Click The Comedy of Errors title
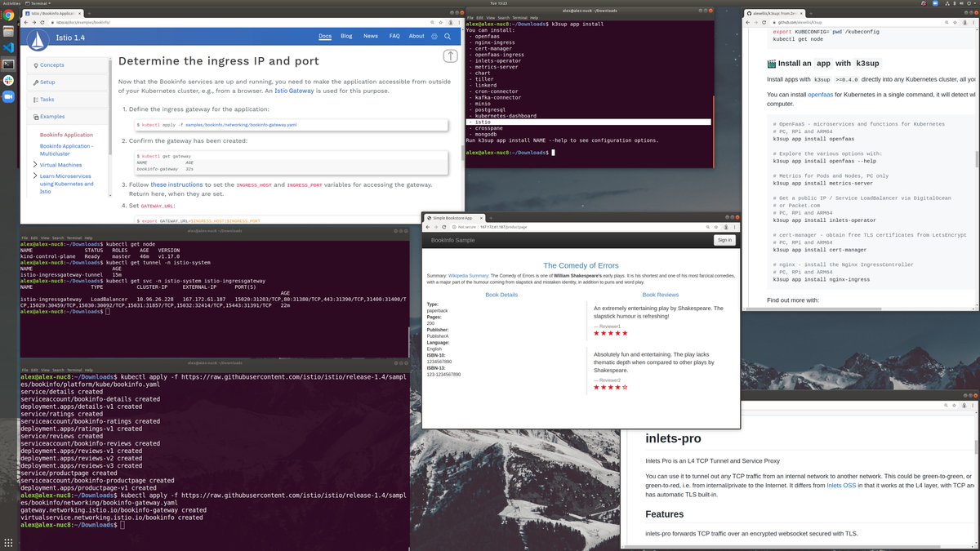This screenshot has width=980, height=551. [581, 265]
